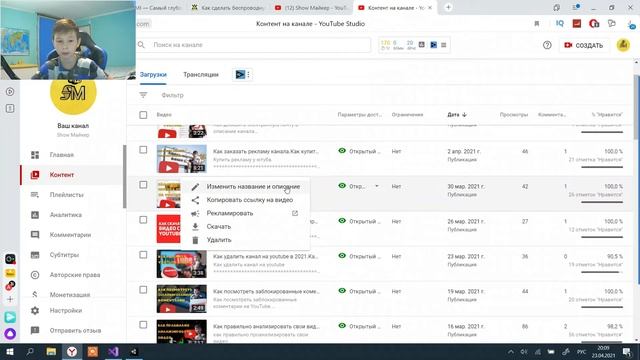
Task: Click trash icon next to Удалить
Action: pyautogui.click(x=195, y=240)
